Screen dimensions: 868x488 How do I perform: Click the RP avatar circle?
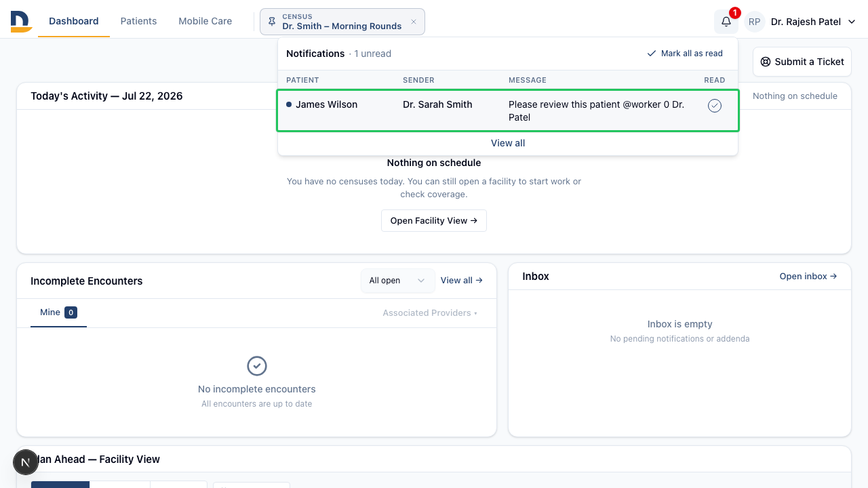tap(755, 22)
